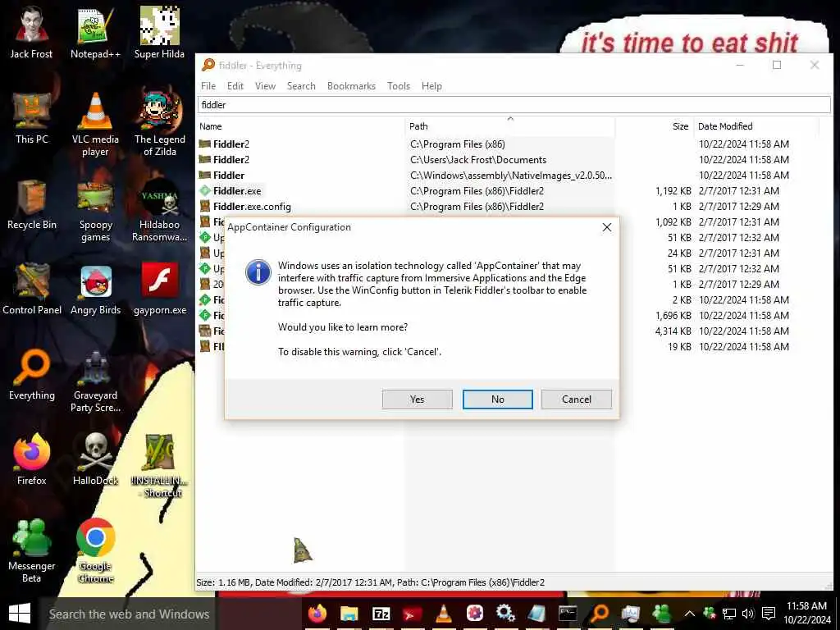Open the Search menu
Screen dimensions: 840x630
301,85
